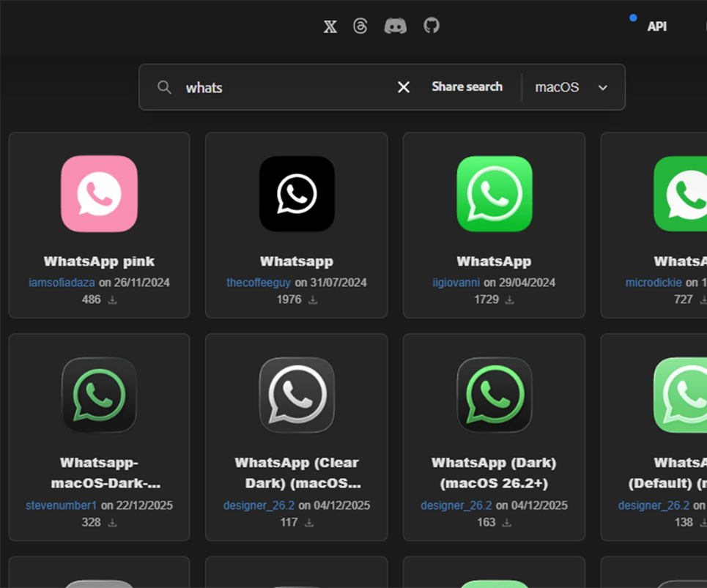Open the API menu item
The width and height of the screenshot is (707, 588).
[657, 26]
